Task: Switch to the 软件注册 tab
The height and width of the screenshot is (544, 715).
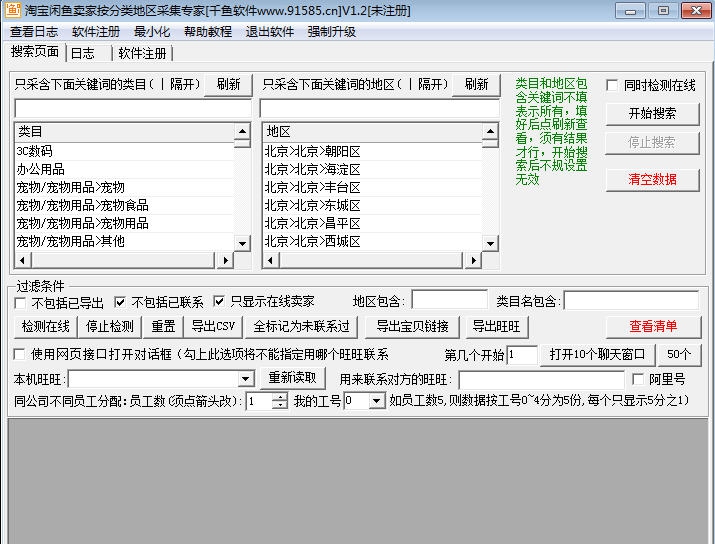Action: [x=142, y=53]
